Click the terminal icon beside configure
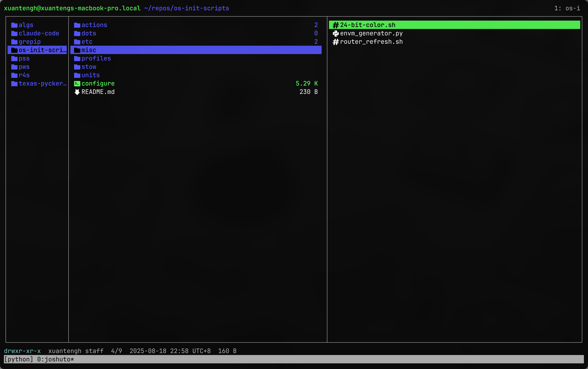 coord(77,84)
